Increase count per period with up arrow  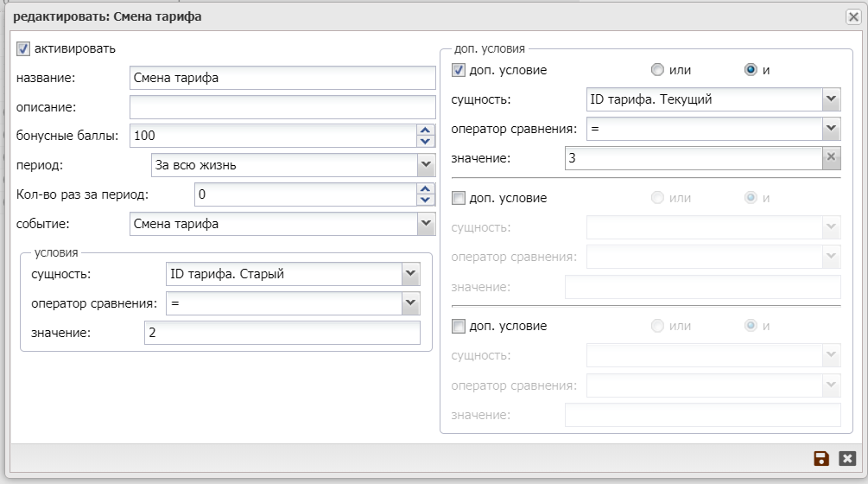click(424, 189)
